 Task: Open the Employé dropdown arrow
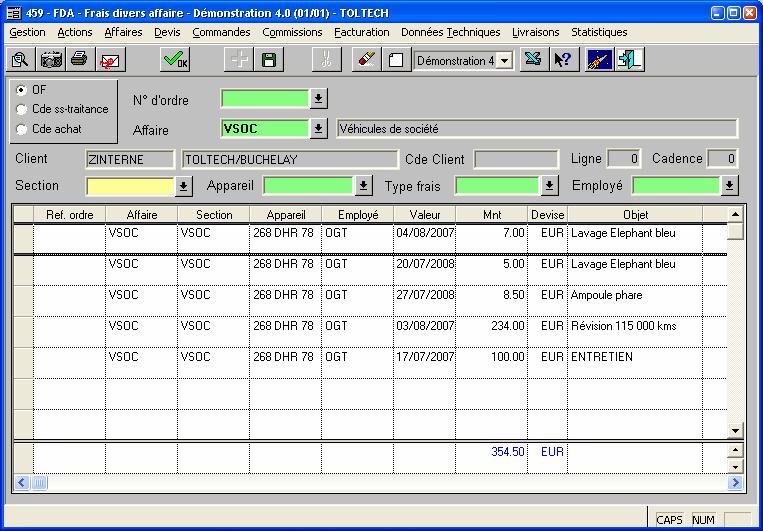[x=729, y=186]
